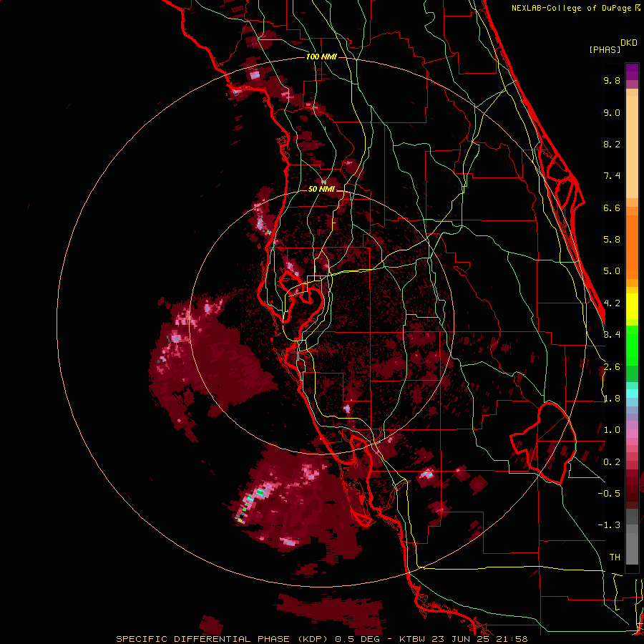Select the 9.8 value on the color scale
Image resolution: width=644 pixels, height=644 pixels.
pos(612,80)
